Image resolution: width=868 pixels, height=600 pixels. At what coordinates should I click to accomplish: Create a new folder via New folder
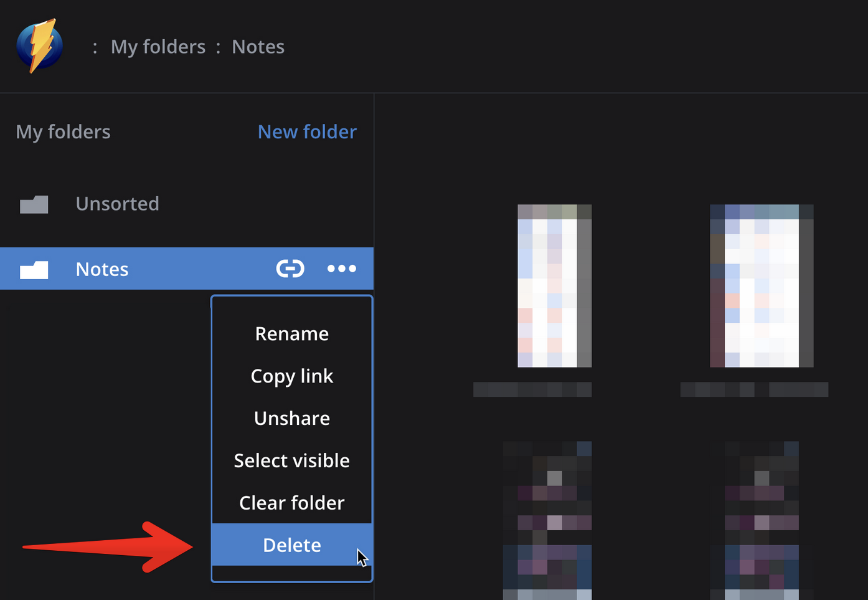[x=307, y=131]
